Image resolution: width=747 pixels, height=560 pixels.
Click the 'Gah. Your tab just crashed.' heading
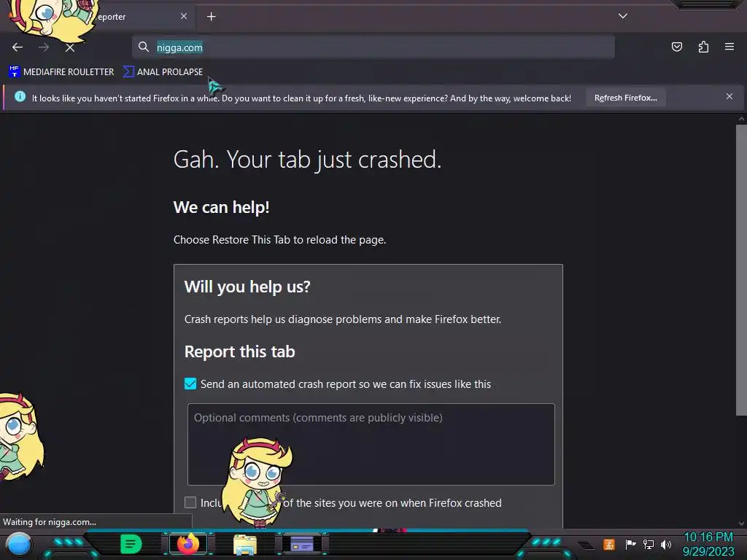click(x=307, y=159)
